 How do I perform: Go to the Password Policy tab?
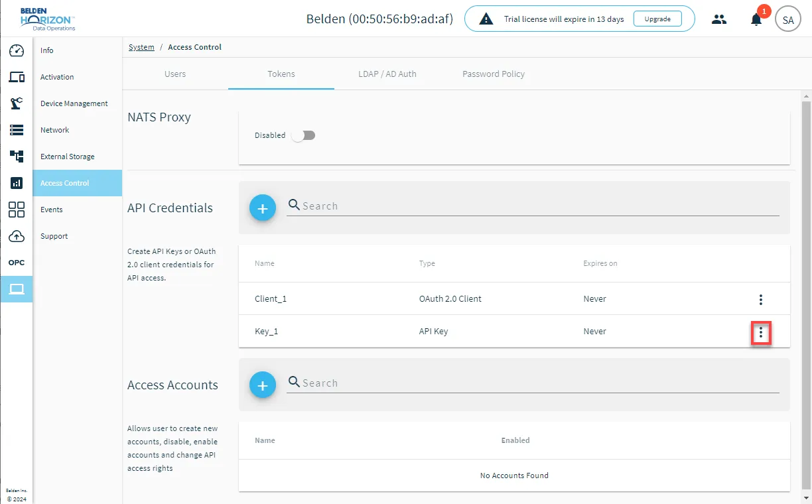pyautogui.click(x=494, y=74)
